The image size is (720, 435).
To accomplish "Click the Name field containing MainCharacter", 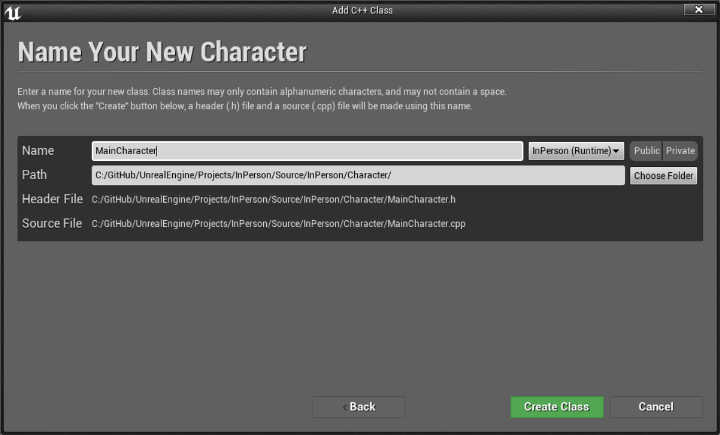I will 307,151.
